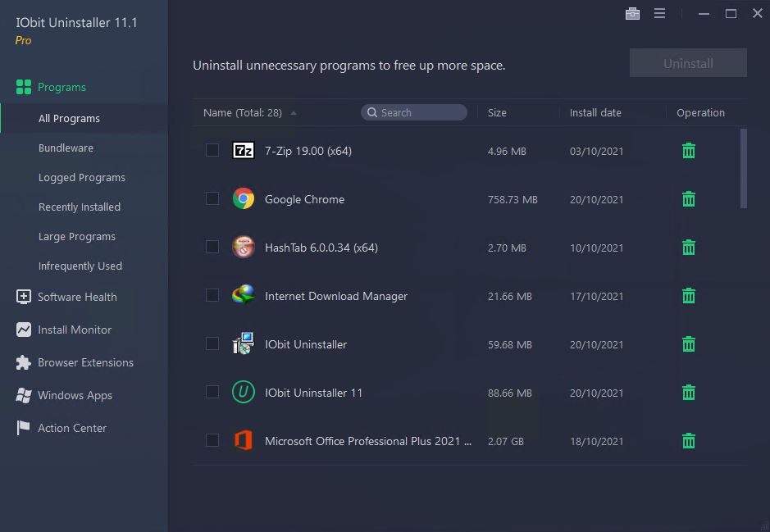Viewport: 770px width, 532px height.
Task: Open the hamburger options menu
Action: (659, 13)
